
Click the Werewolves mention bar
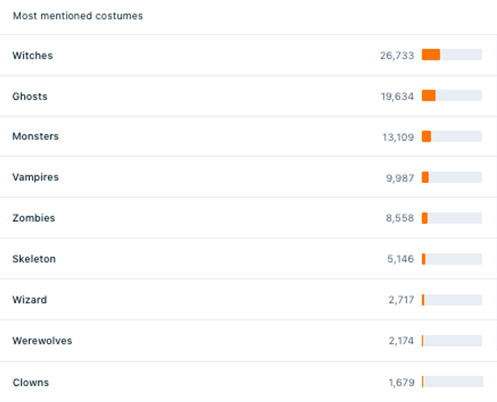click(452, 341)
